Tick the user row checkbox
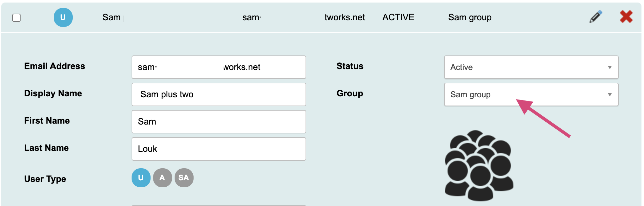The width and height of the screenshot is (644, 206). [x=16, y=18]
